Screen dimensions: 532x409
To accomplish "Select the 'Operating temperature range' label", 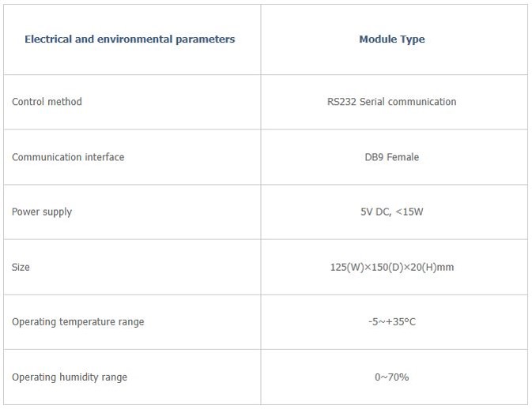I will [x=77, y=322].
